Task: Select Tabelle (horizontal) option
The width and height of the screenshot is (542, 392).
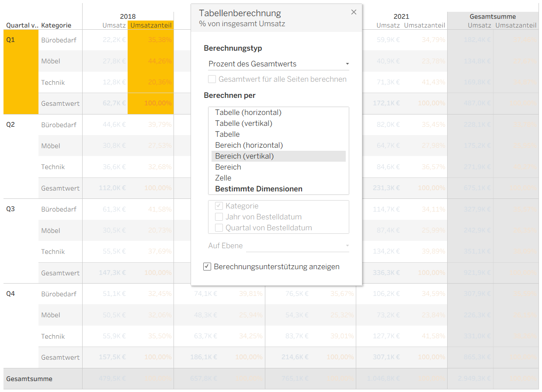Action: [248, 112]
